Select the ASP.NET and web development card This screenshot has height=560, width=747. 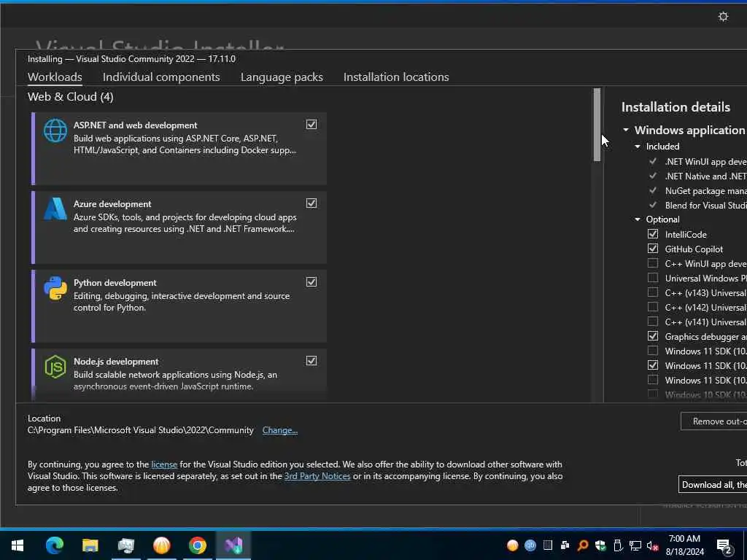coord(179,149)
